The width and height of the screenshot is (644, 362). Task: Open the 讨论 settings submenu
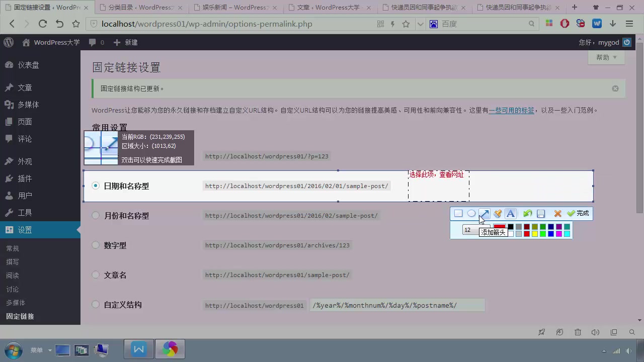pos(13,289)
